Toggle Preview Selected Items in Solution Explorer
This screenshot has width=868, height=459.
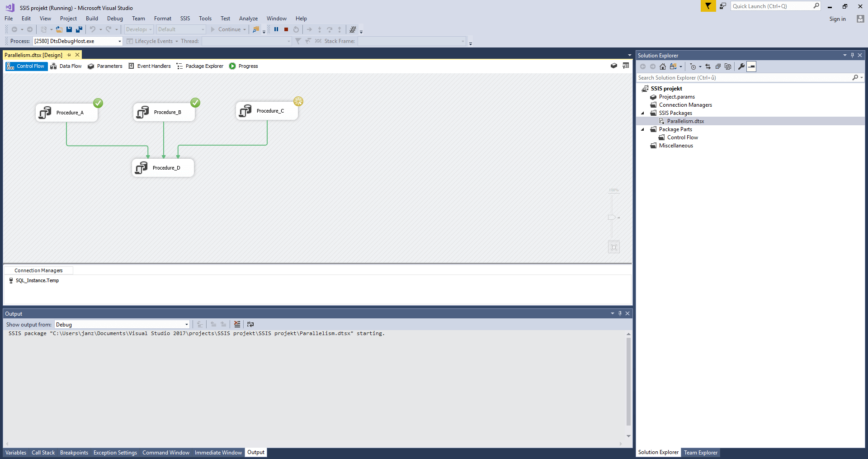pos(751,66)
